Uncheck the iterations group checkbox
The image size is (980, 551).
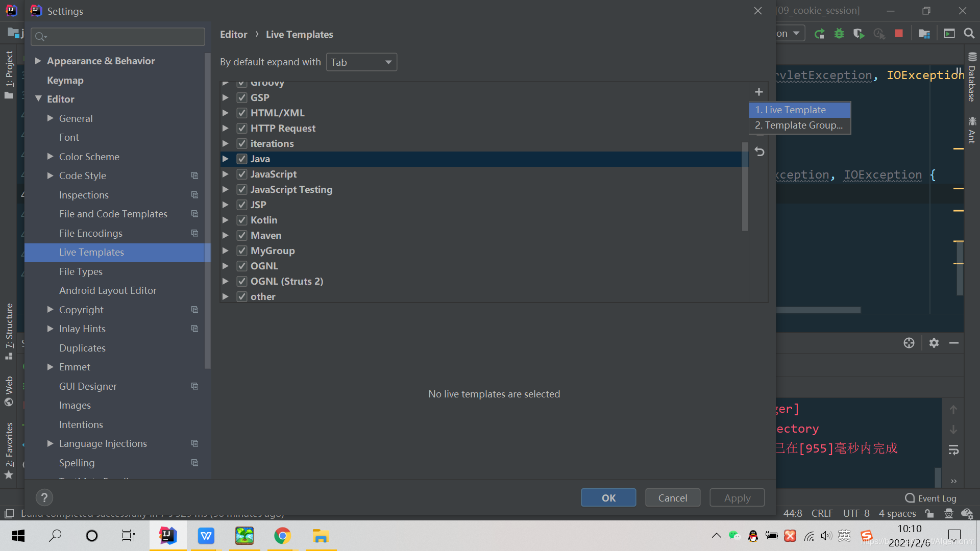242,143
